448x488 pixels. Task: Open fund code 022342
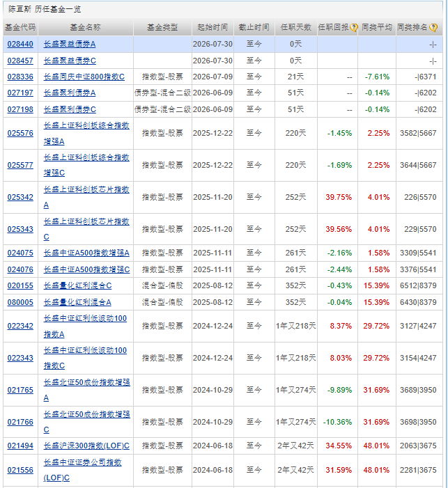click(20, 326)
